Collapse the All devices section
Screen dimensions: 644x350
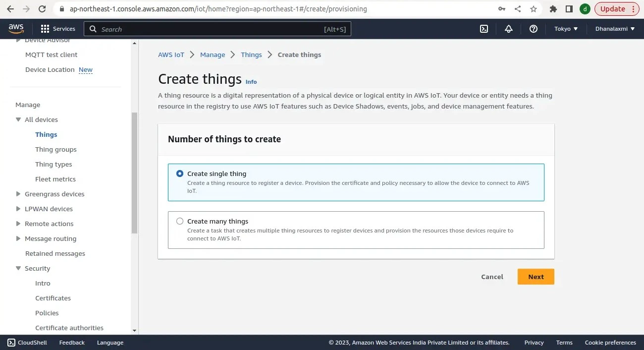pos(18,119)
